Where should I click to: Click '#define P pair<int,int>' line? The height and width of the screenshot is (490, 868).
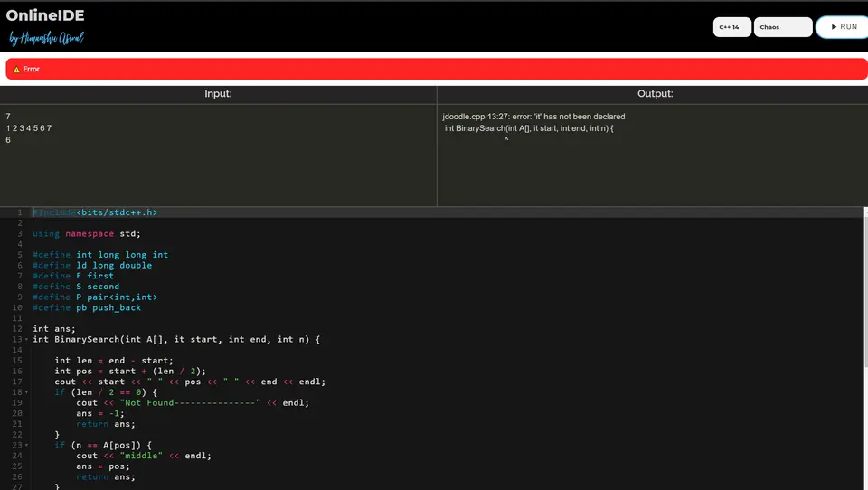click(x=95, y=297)
